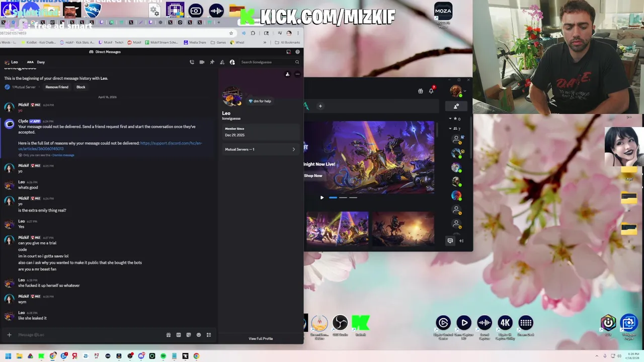Play the Battle.net banner carousel
The image size is (644, 362).
coord(322,198)
